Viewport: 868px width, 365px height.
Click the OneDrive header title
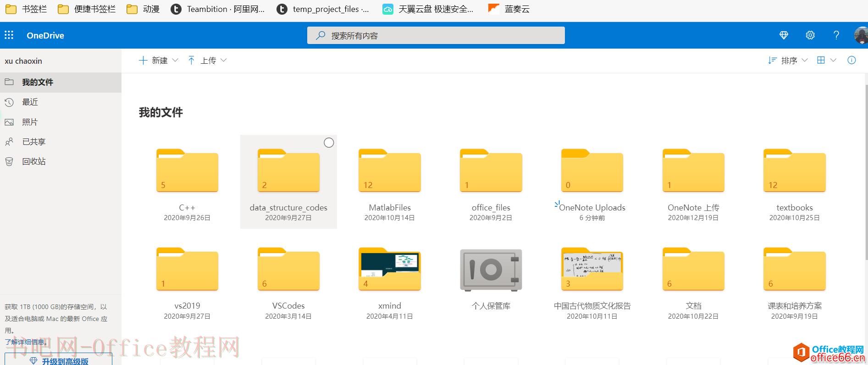click(45, 35)
